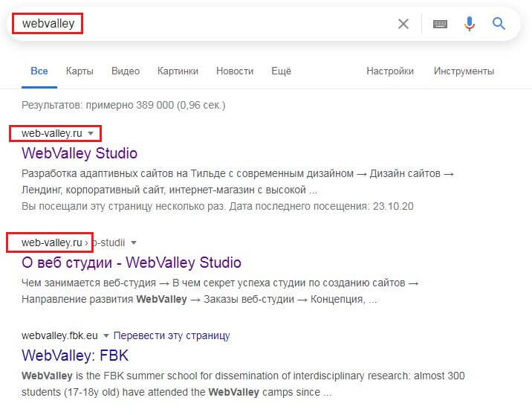The width and height of the screenshot is (532, 415).
Task: Clear the search query with the X icon
Action: tap(403, 24)
